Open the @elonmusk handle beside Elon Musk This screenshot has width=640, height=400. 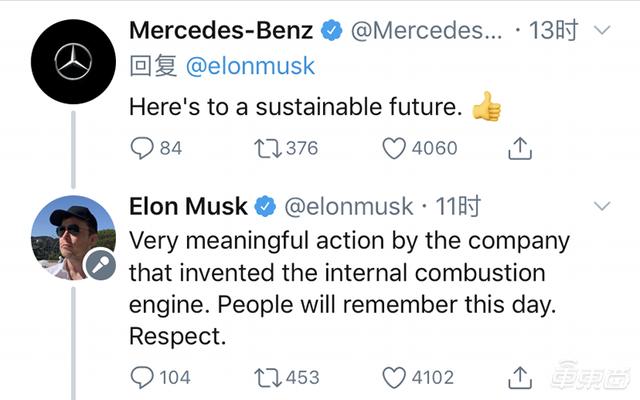pyautogui.click(x=349, y=207)
